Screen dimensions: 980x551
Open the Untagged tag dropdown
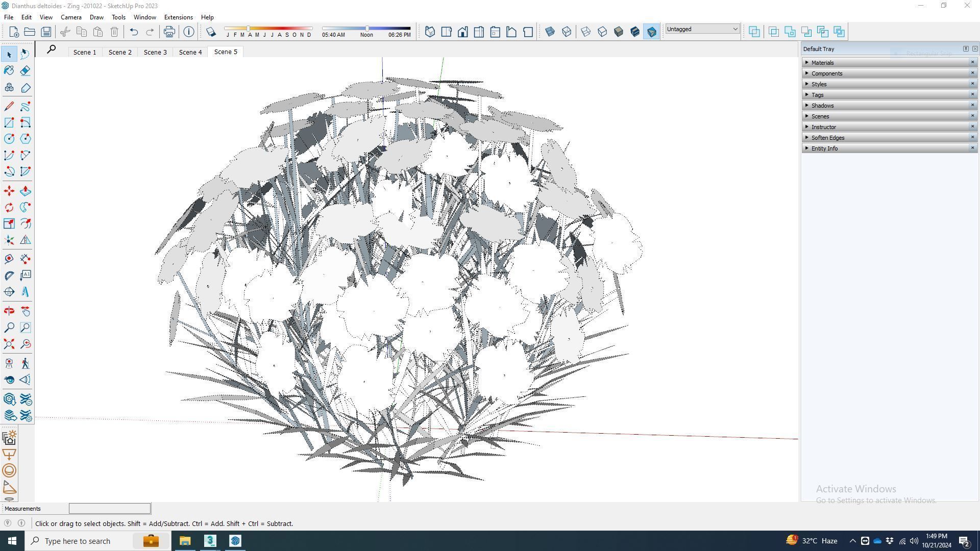(702, 29)
